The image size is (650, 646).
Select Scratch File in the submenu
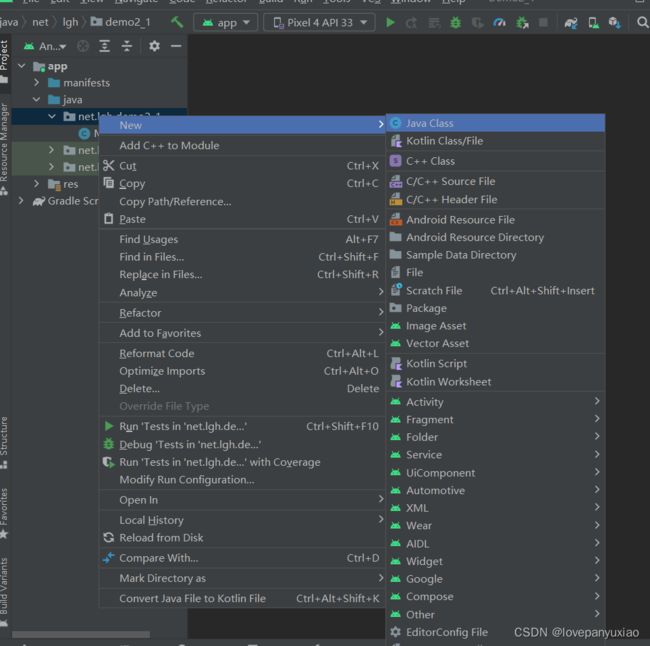pos(495,291)
